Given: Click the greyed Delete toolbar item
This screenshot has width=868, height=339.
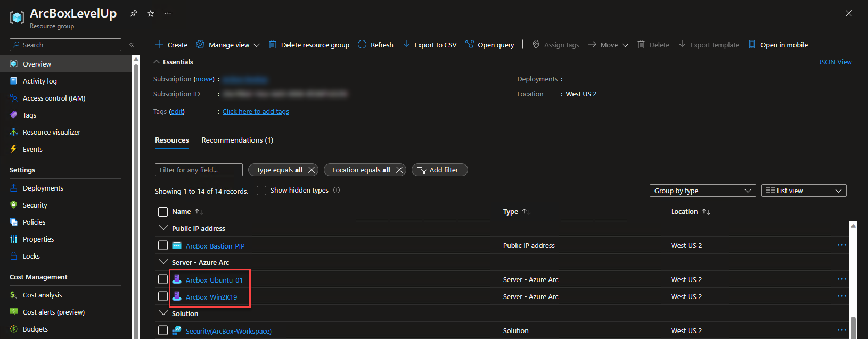Looking at the screenshot, I should (x=653, y=45).
